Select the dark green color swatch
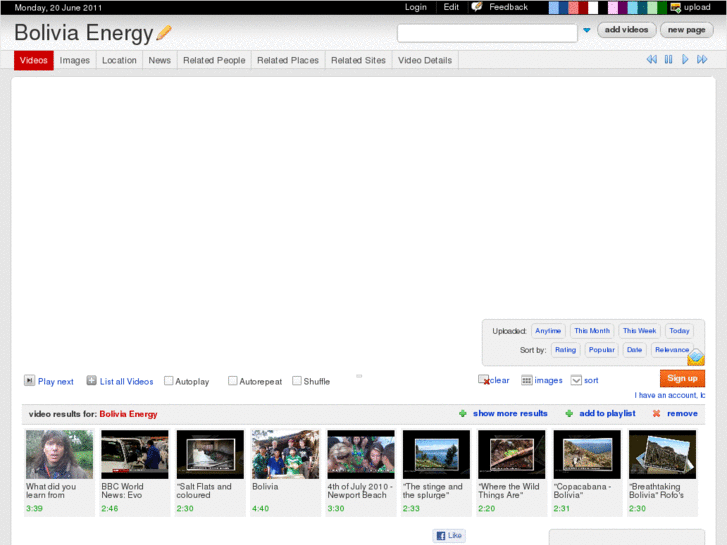This screenshot has width=727, height=545. click(x=662, y=7)
